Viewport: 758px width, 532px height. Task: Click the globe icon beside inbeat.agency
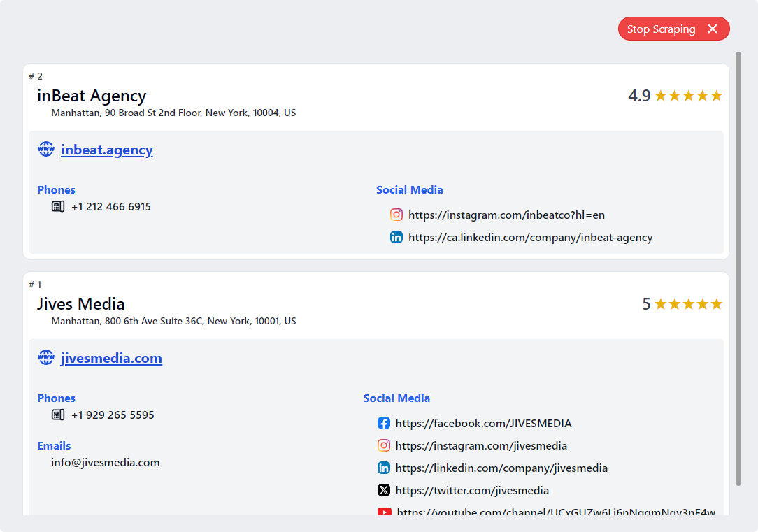click(x=46, y=149)
